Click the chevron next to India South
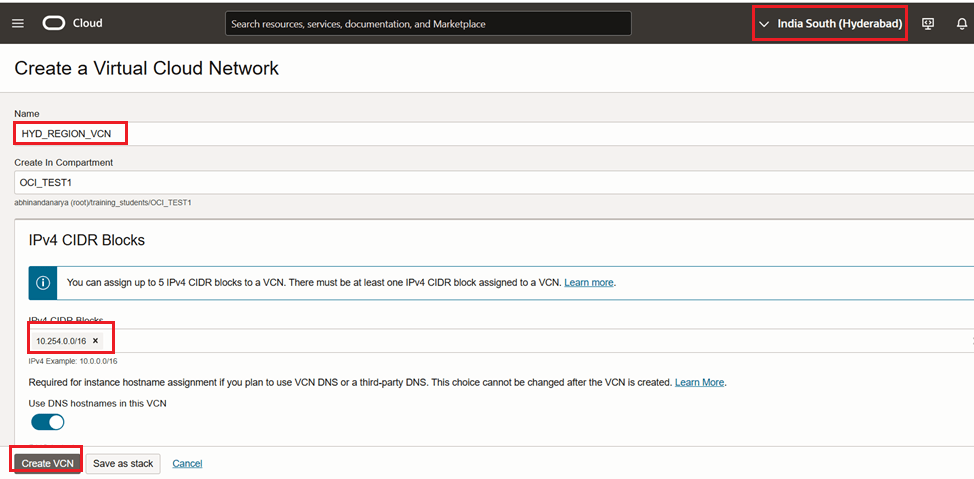The image size is (974, 479). pyautogui.click(x=765, y=23)
